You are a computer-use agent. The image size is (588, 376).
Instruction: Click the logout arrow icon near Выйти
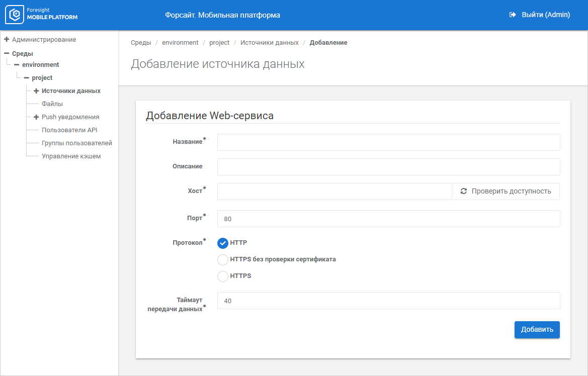click(513, 15)
